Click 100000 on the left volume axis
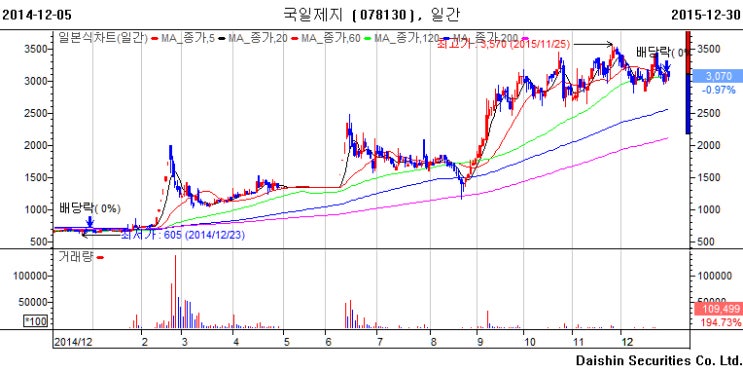 click(x=29, y=276)
